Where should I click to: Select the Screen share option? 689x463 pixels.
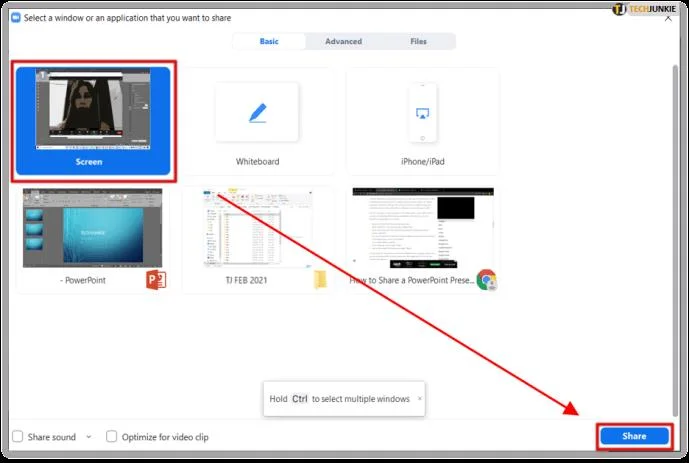point(93,121)
